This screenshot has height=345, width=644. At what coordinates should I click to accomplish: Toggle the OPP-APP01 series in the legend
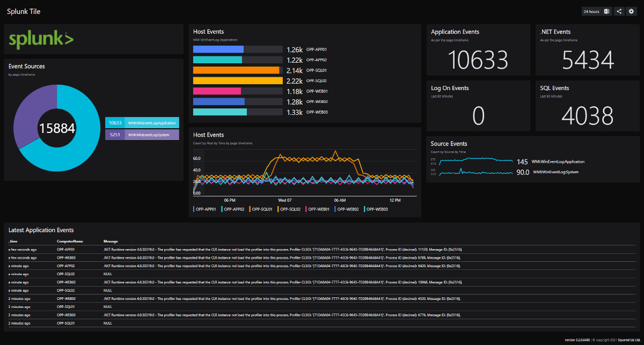click(x=204, y=209)
